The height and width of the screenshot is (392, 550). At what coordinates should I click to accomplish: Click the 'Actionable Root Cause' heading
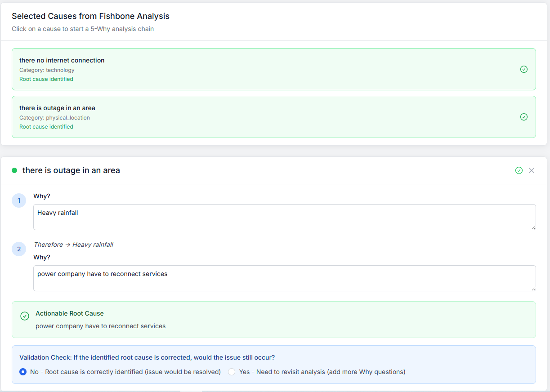click(70, 313)
